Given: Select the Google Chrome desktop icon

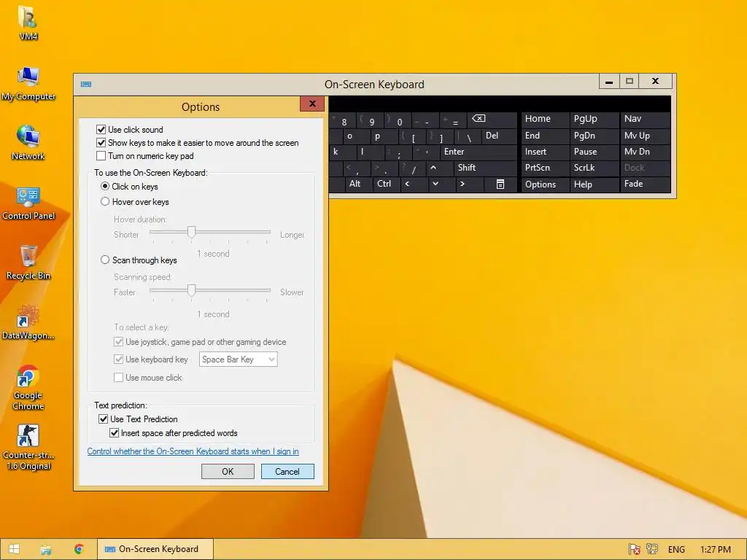Looking at the screenshot, I should click(x=28, y=388).
